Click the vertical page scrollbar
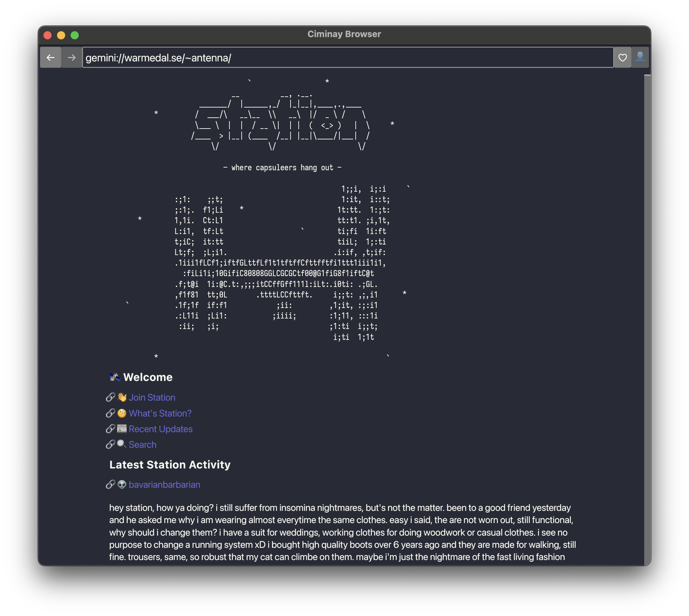689x616 pixels. click(x=647, y=319)
